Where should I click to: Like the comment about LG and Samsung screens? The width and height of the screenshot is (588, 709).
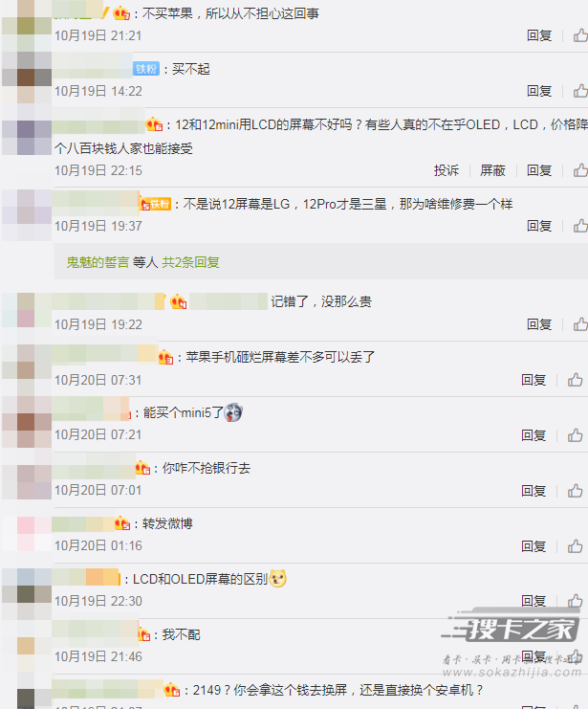580,226
